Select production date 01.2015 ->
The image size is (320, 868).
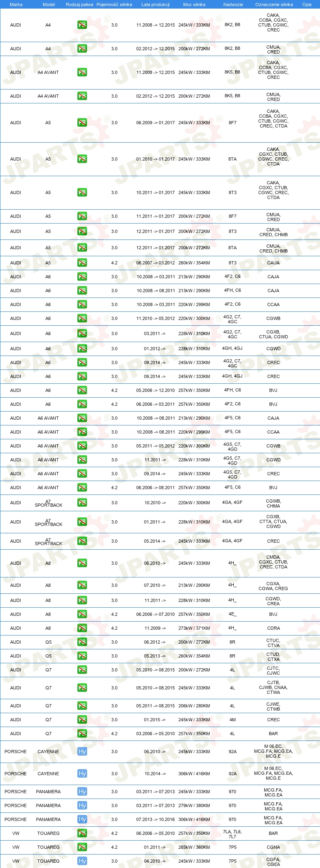click(x=155, y=720)
